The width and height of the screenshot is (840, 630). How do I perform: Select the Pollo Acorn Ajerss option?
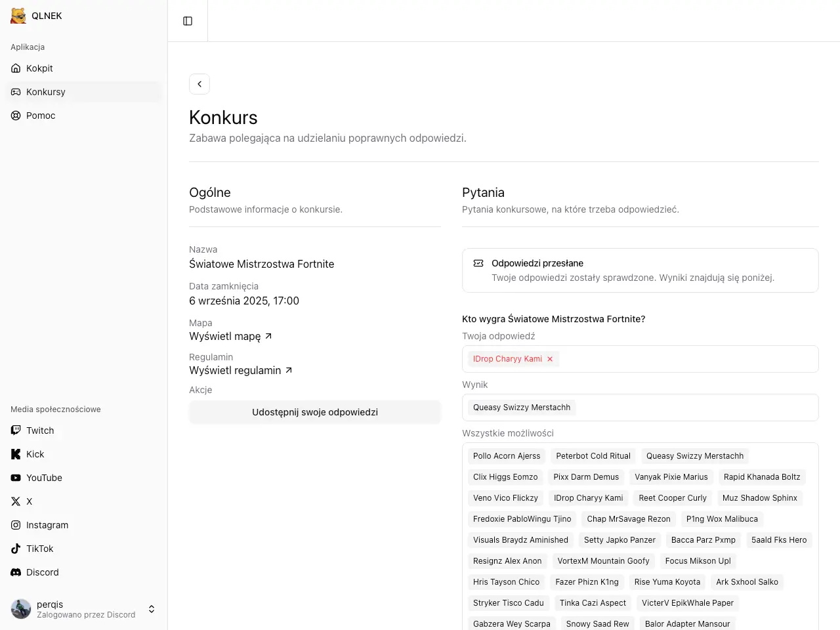click(507, 456)
